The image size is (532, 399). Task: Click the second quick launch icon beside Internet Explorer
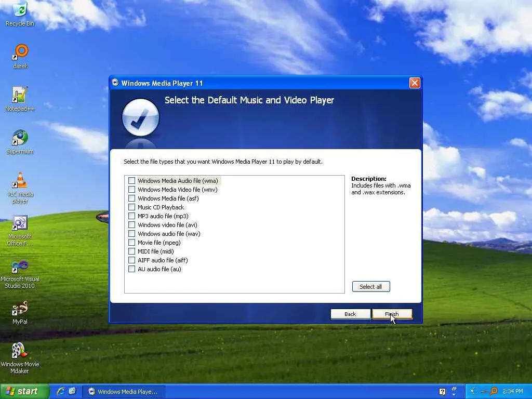(72, 391)
